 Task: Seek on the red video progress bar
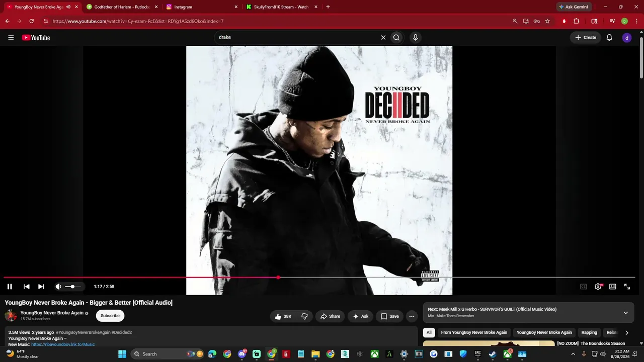319,278
